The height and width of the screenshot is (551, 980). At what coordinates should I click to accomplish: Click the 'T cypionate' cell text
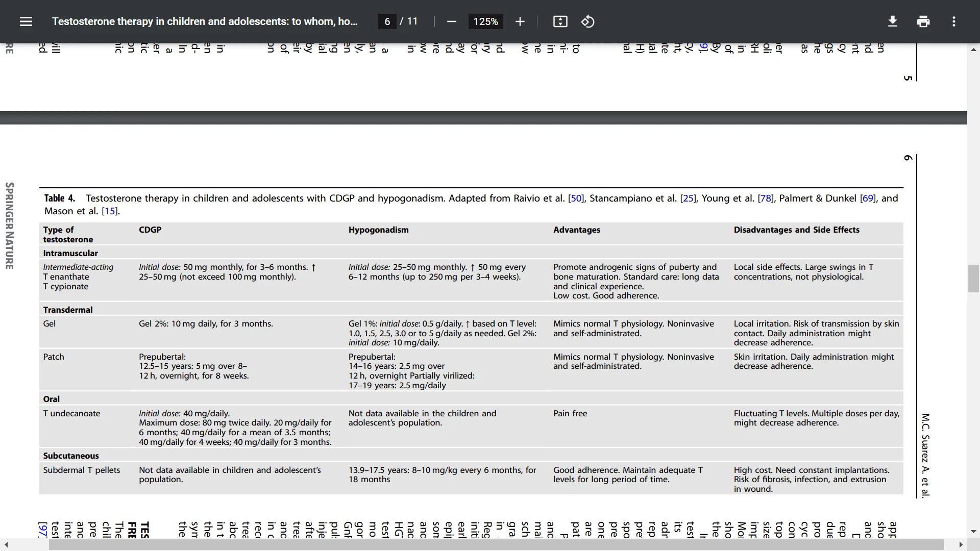pos(65,287)
